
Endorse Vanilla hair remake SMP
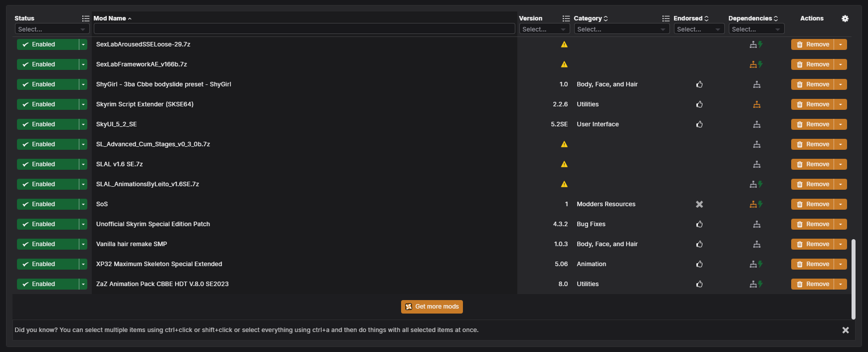tap(699, 244)
